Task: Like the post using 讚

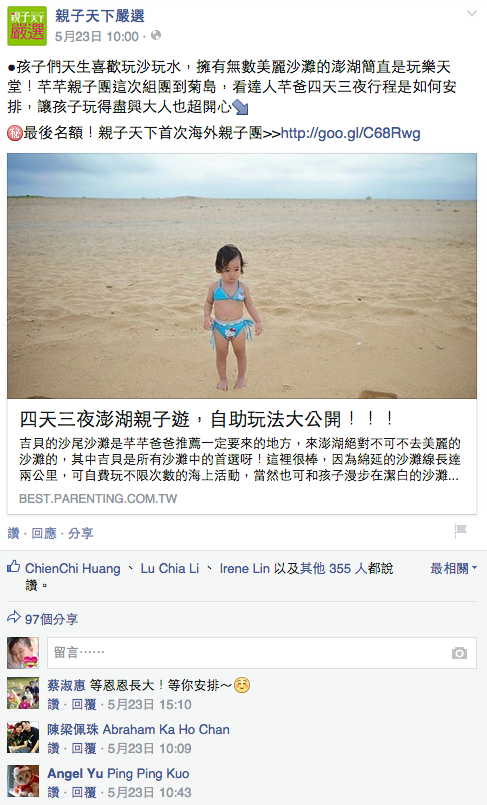Action: (x=13, y=533)
